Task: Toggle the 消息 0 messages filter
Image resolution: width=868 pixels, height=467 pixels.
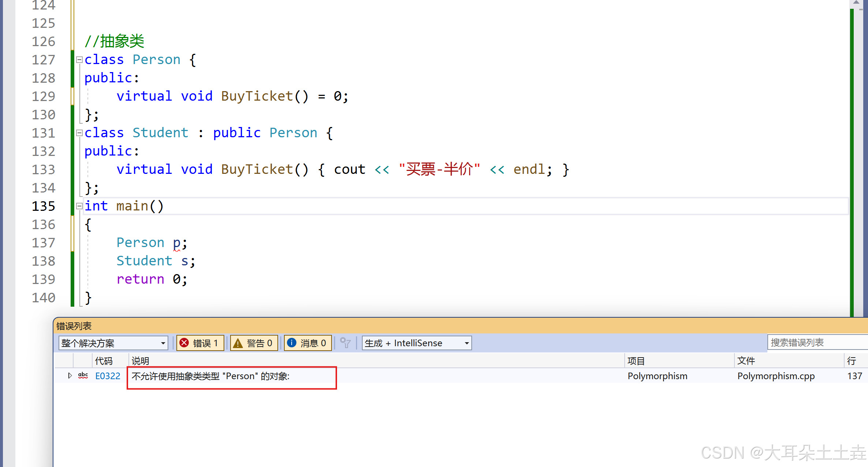Action: 307,343
